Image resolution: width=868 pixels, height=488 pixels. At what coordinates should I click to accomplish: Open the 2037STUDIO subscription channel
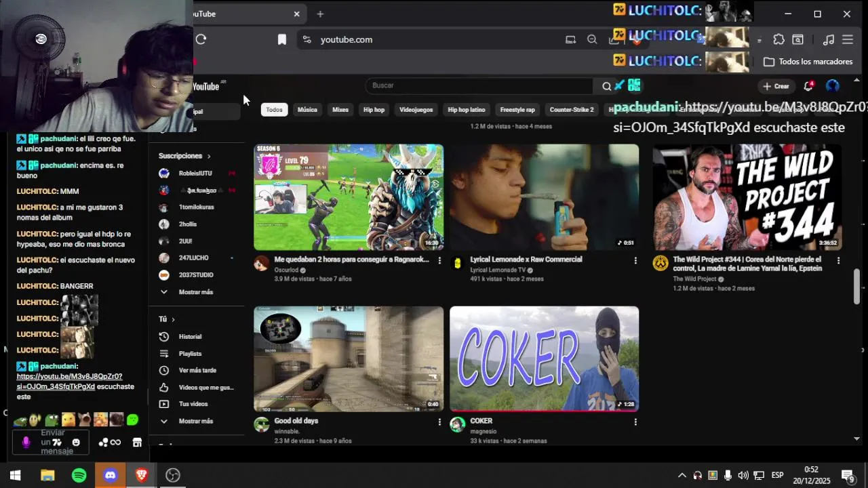click(x=197, y=275)
